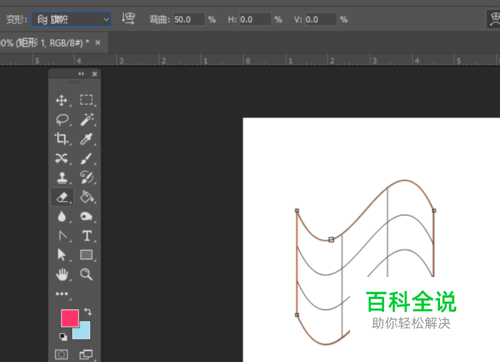Click the warp bend control handle
The image size is (500, 362).
click(x=331, y=240)
